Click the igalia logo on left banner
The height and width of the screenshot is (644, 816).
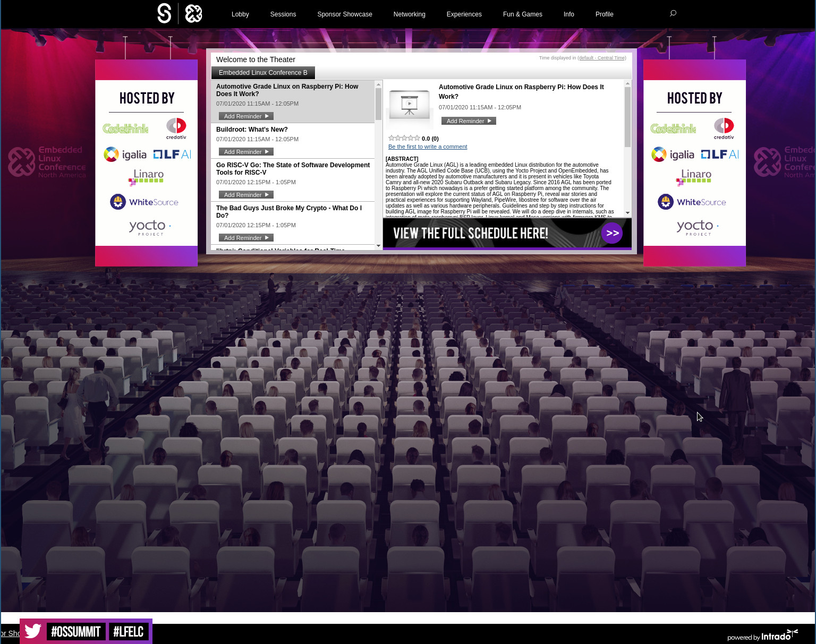click(125, 154)
